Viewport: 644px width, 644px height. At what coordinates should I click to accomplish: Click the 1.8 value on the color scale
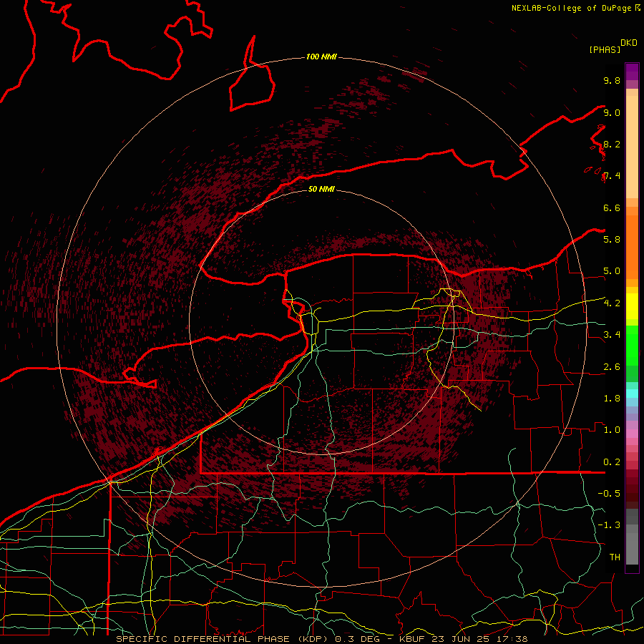pos(612,399)
